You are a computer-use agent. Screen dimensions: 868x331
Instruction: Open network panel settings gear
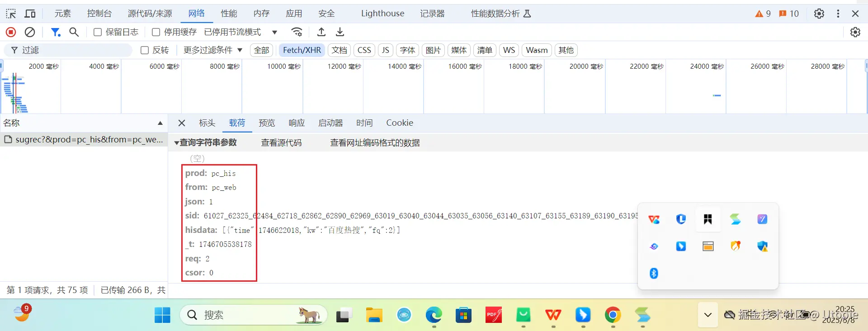coord(855,32)
